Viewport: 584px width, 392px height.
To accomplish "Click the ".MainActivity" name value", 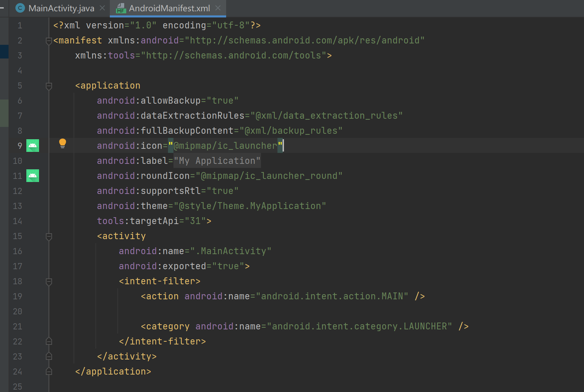I will click(231, 251).
